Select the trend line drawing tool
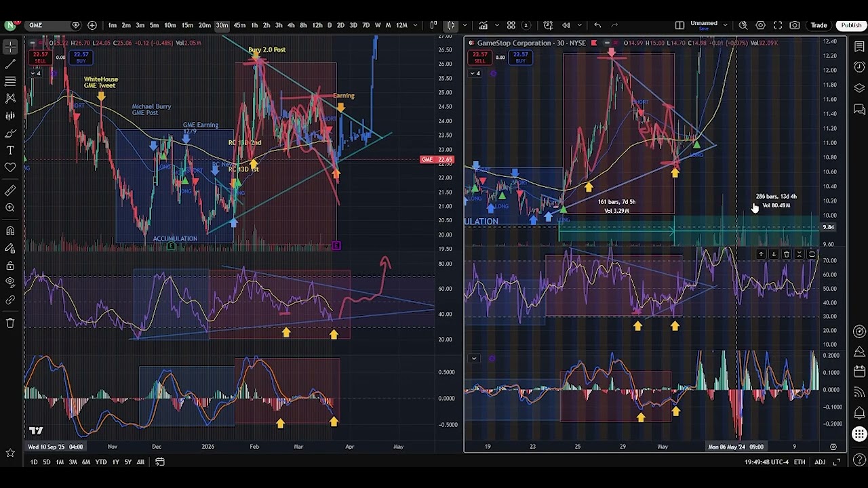Screen dimensions: 868x488 (10, 64)
